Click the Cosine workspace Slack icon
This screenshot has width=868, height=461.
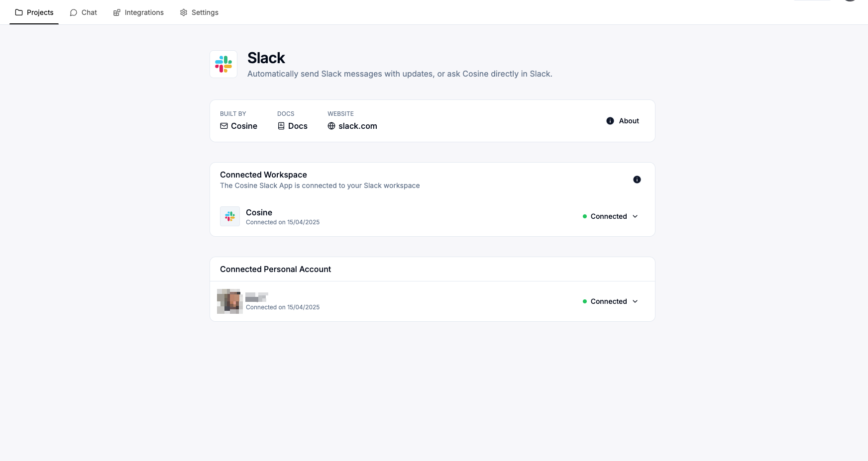(x=230, y=216)
